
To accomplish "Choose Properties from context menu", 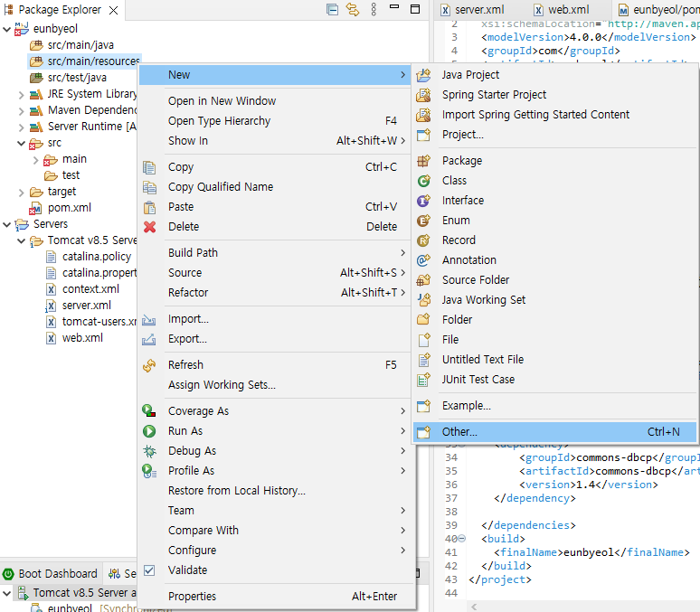I will pyautogui.click(x=275, y=597).
